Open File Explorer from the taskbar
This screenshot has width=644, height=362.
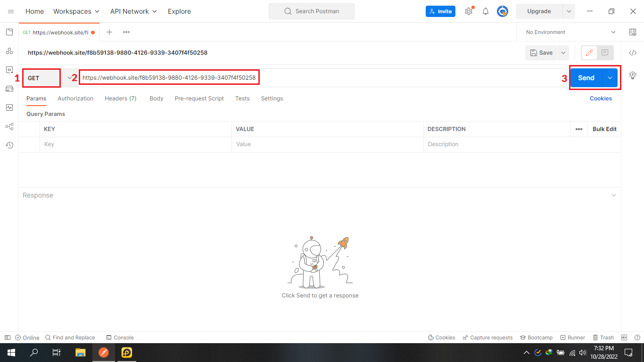pyautogui.click(x=81, y=353)
